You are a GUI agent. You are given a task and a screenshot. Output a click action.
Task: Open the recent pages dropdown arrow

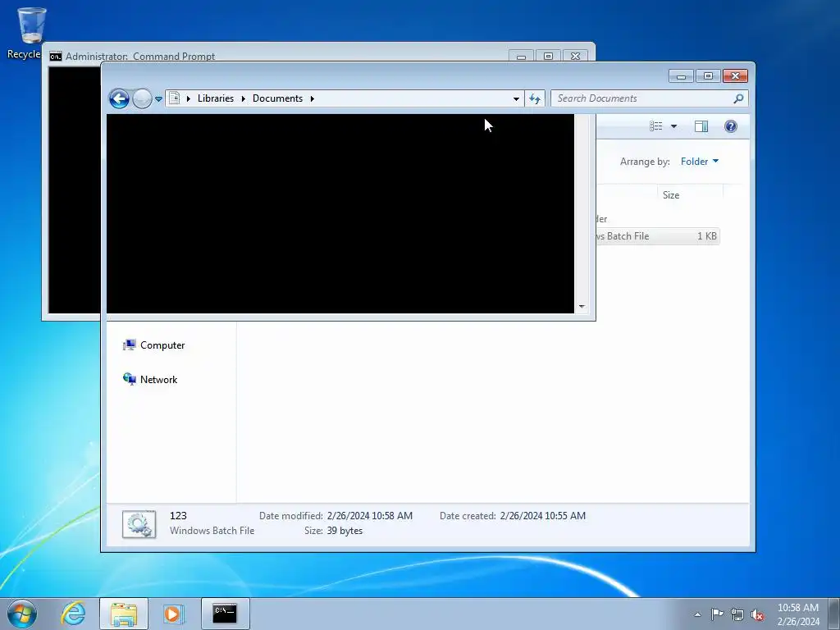pyautogui.click(x=158, y=99)
